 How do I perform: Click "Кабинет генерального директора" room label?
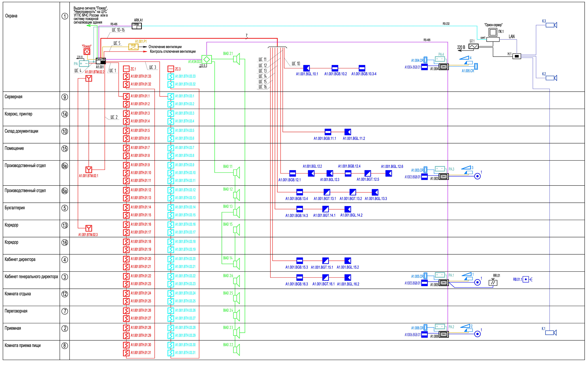31,277
